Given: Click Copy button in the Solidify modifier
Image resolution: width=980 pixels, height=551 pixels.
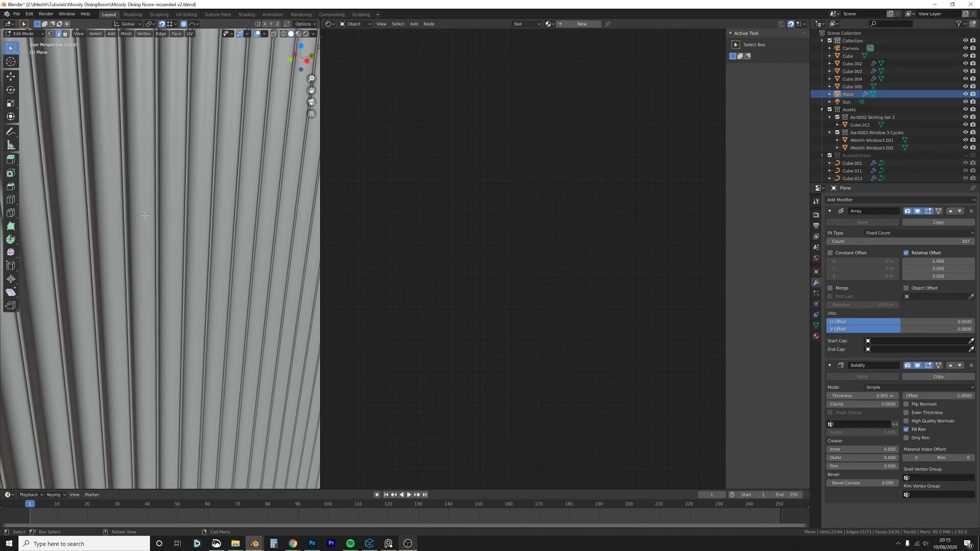Looking at the screenshot, I should [938, 377].
